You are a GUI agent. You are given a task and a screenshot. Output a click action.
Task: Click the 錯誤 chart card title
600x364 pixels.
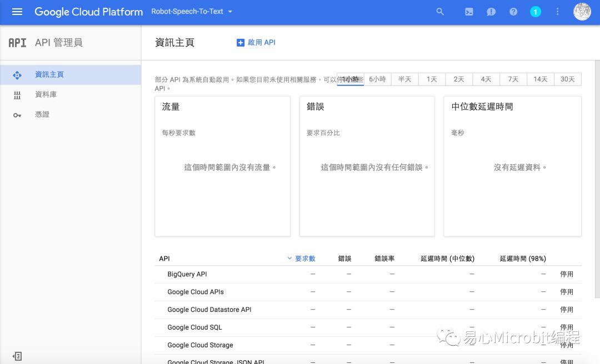pos(316,107)
